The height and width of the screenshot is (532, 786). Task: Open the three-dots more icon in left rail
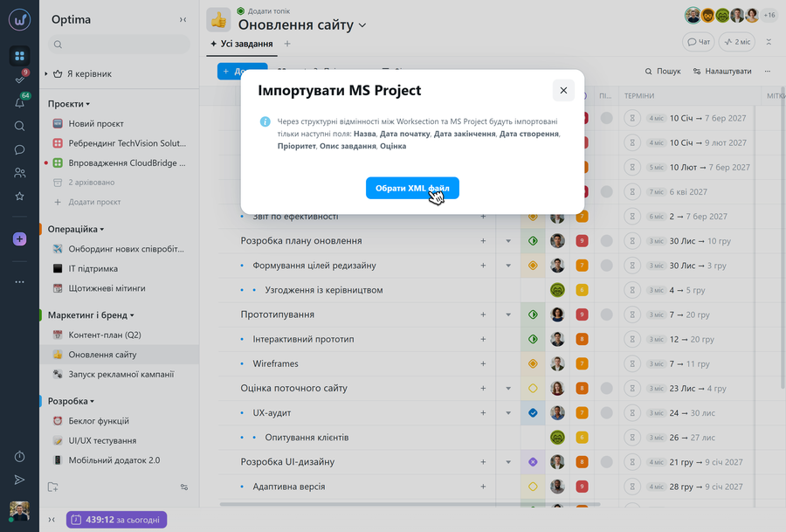click(19, 282)
